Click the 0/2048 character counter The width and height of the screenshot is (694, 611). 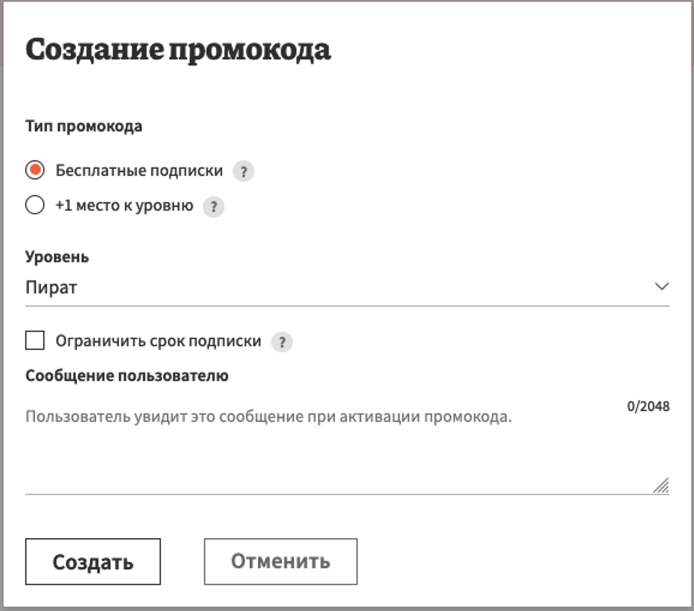coord(648,407)
